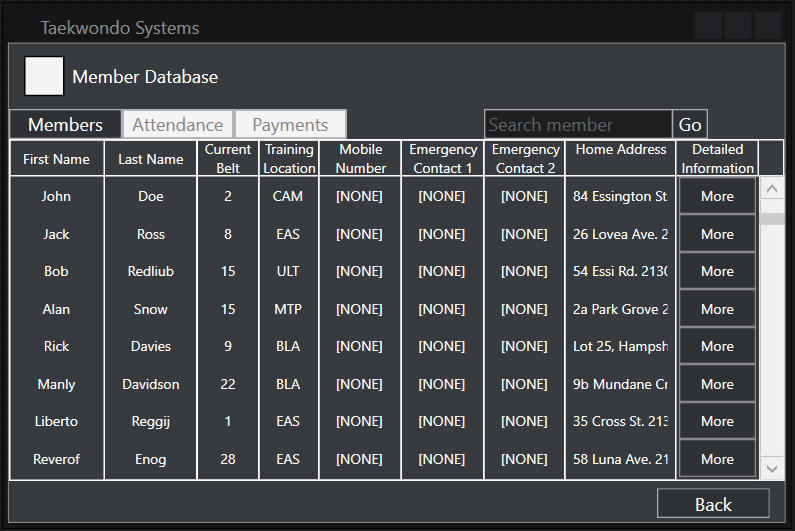View More information for Bob Redliub
Screen dimensions: 795x531
(717, 272)
